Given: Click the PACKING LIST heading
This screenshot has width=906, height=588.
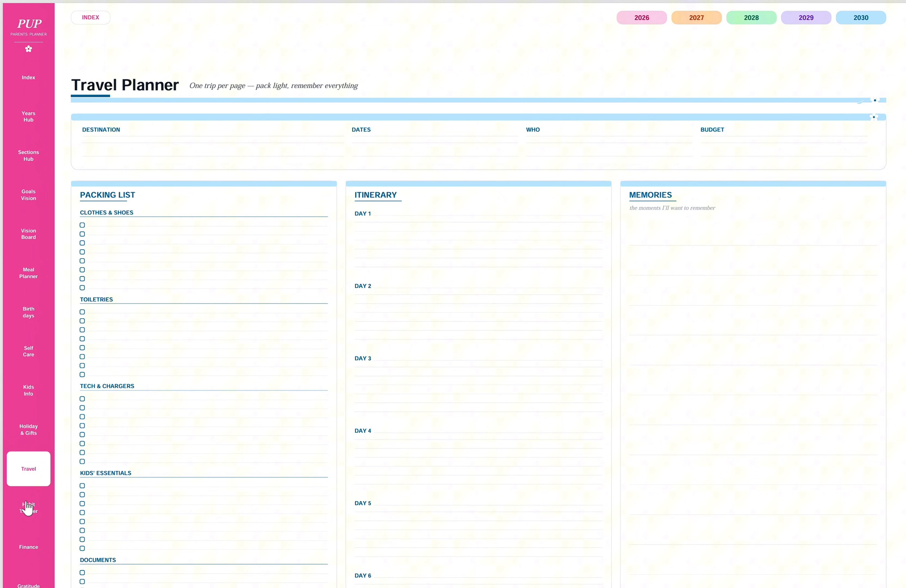Looking at the screenshot, I should point(108,195).
